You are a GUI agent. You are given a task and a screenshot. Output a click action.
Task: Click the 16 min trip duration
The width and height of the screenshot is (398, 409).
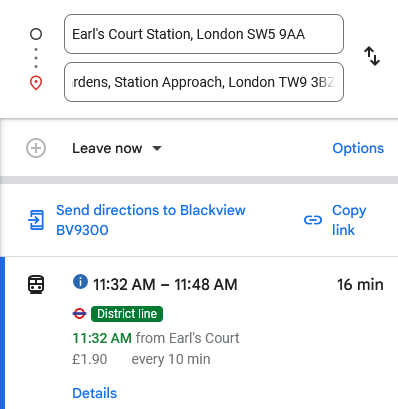[x=360, y=285]
